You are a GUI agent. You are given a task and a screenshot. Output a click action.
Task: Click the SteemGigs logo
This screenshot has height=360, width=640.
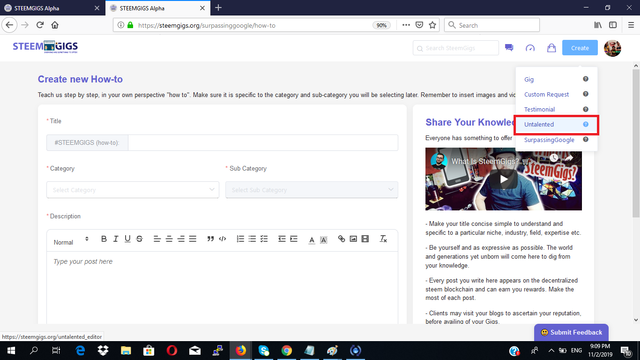(x=45, y=47)
